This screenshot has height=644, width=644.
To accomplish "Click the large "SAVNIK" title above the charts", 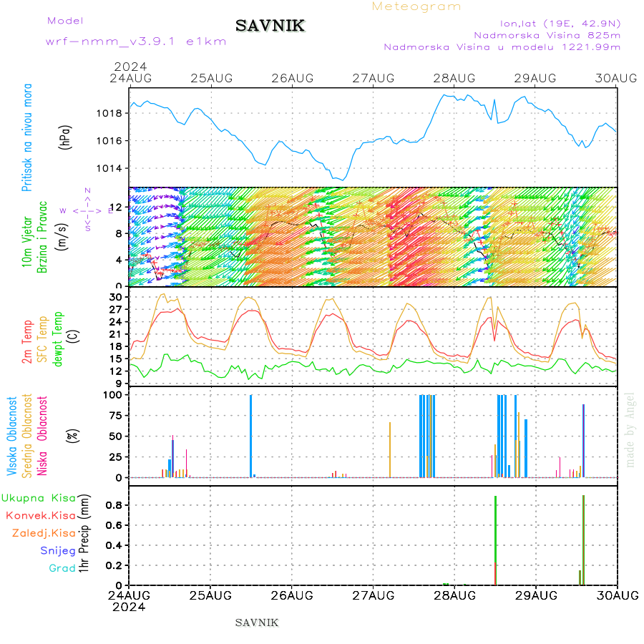I will click(270, 26).
